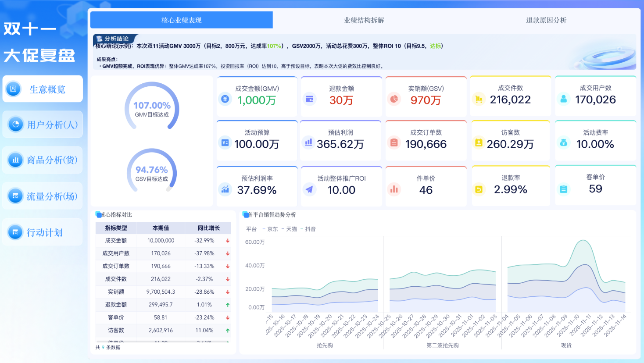Click the yen icon on 成交金额(GMV) card
The image size is (644, 363).
(225, 100)
